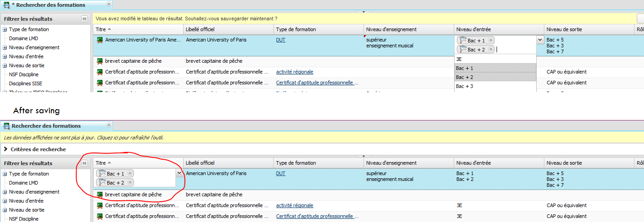
Task: Open the dropdown arrow in the Titre cell
Action: point(179,173)
